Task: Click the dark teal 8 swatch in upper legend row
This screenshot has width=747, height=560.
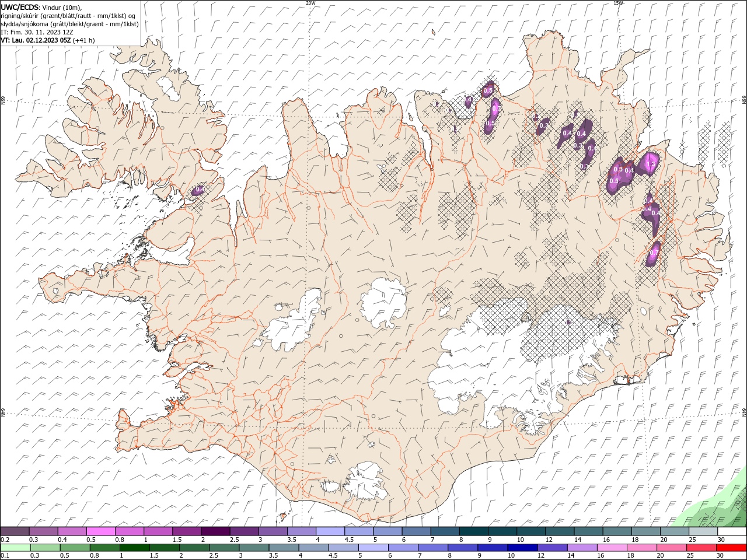Action: (473, 531)
